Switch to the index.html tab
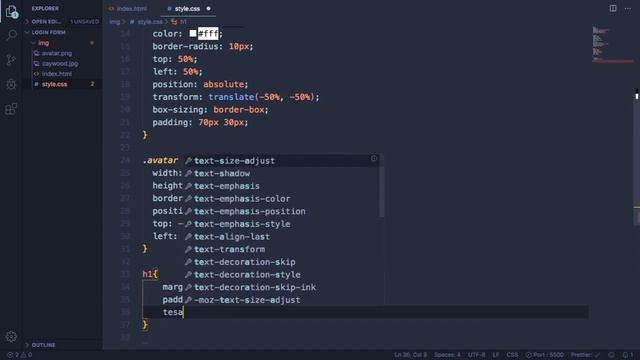The width and height of the screenshot is (640, 360). 128,9
